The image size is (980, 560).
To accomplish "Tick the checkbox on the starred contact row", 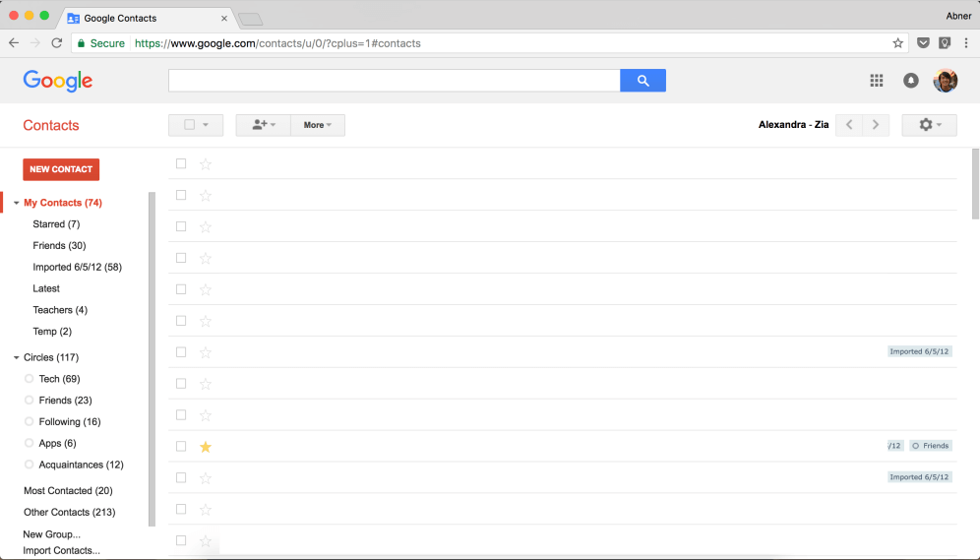I will [181, 447].
